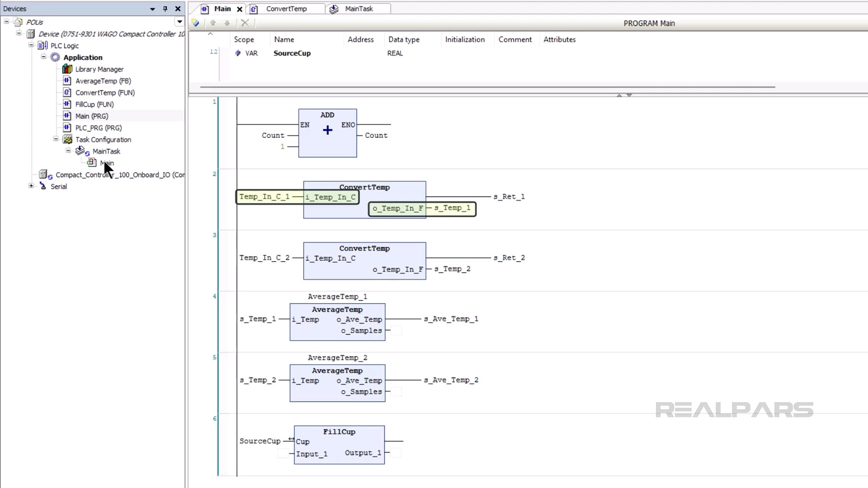Expand the Serial node
This screenshot has height=488, width=868.
tap(31, 186)
